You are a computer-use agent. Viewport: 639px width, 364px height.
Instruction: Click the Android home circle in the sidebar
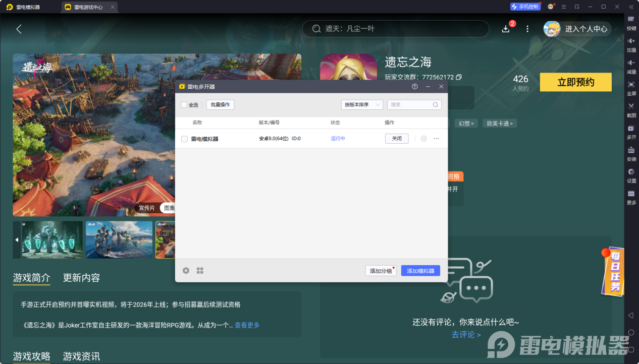[x=631, y=333]
